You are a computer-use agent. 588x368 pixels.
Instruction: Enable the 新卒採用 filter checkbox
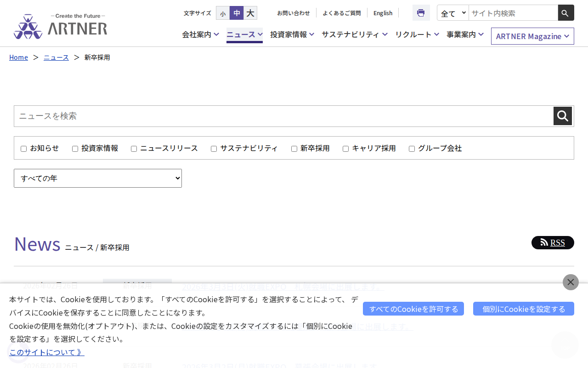click(294, 149)
